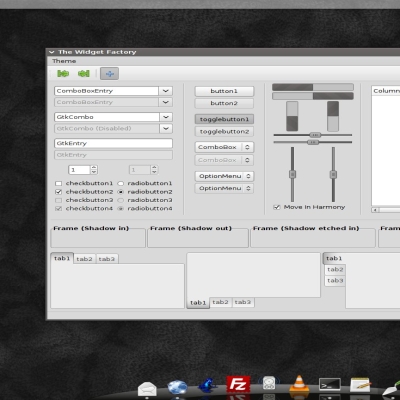Click the green forward arrow toolbar icon
This screenshot has width=400, height=400.
(63, 74)
